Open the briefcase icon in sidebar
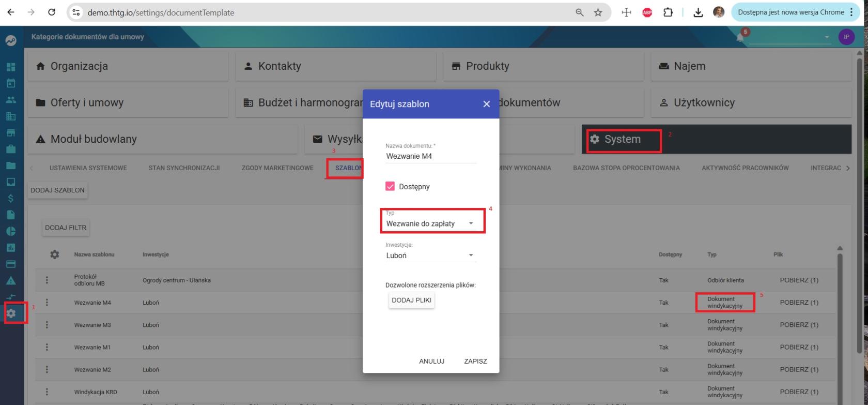The image size is (868, 405). (x=11, y=149)
